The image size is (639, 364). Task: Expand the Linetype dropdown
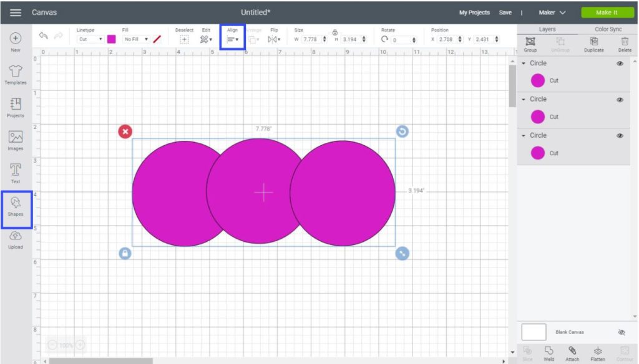(x=90, y=39)
